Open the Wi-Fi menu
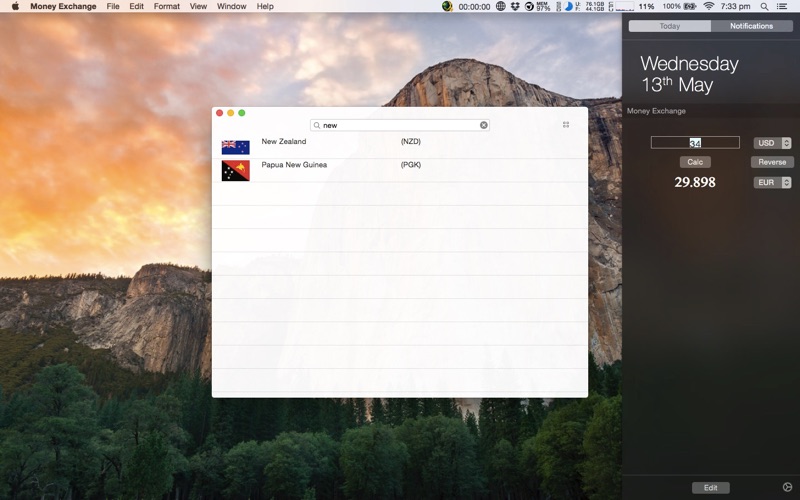Screen dimensions: 800x500 click(709, 6)
